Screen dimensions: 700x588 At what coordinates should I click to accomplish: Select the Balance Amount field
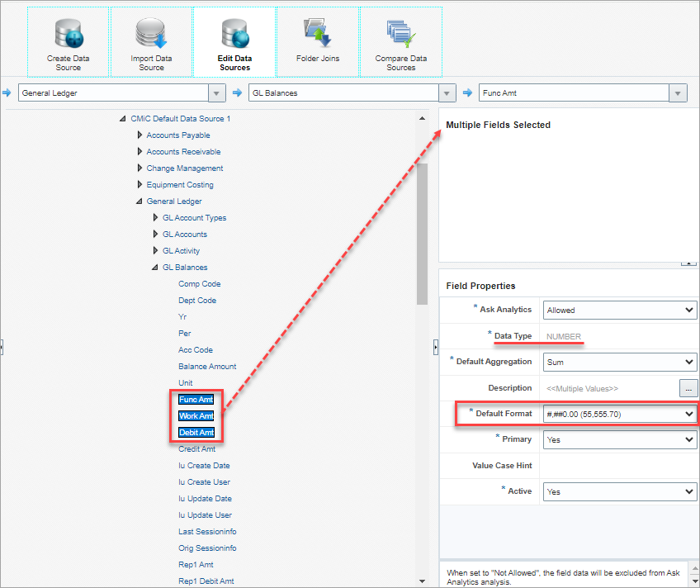click(x=207, y=367)
